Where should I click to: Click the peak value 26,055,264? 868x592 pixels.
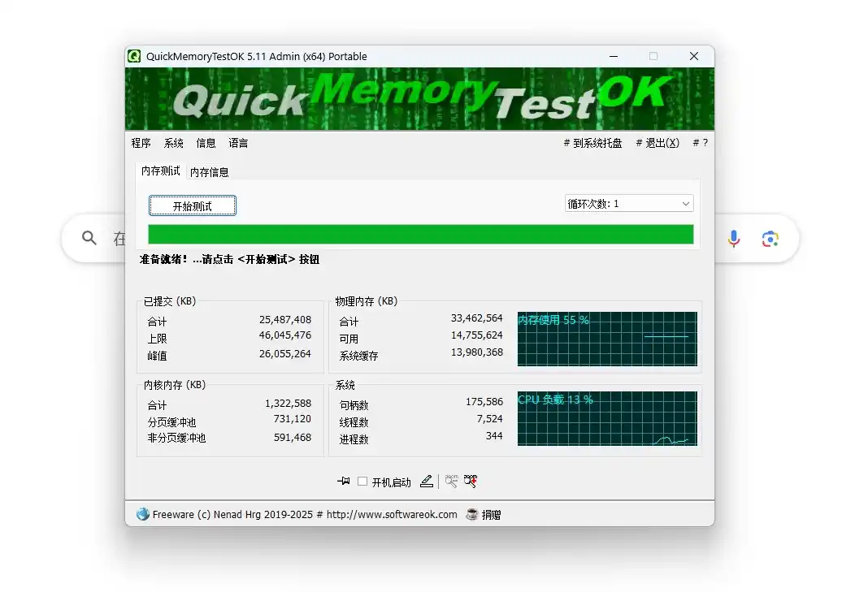pyautogui.click(x=285, y=353)
